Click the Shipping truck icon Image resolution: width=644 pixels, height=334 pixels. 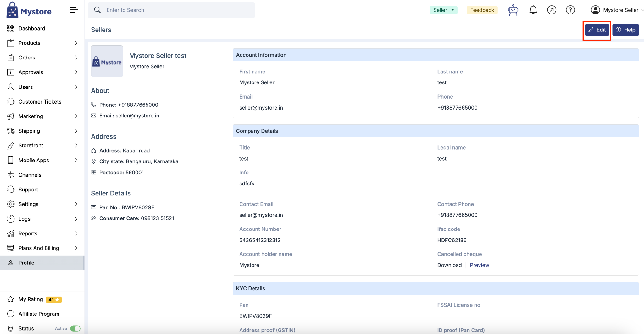(x=11, y=131)
